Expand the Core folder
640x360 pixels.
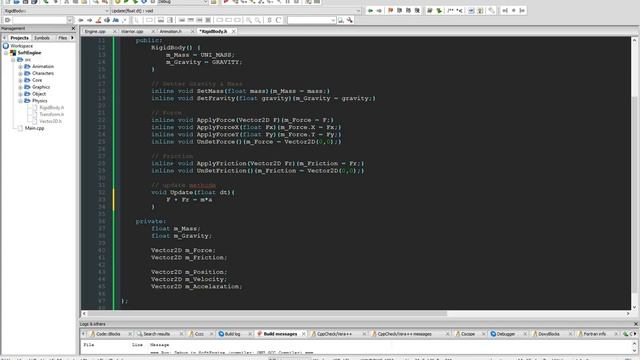click(20, 80)
